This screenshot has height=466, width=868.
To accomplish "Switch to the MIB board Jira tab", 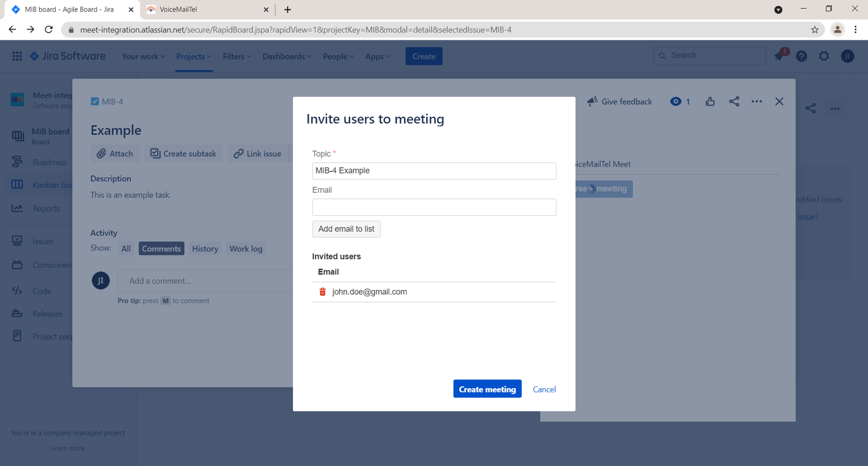I will coord(72,9).
